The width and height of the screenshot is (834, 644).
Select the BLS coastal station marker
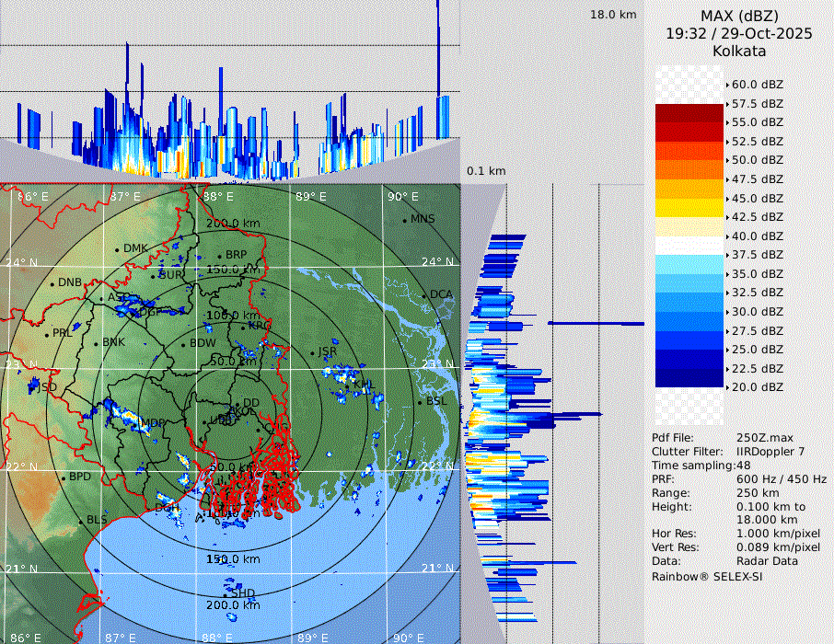coord(80,521)
